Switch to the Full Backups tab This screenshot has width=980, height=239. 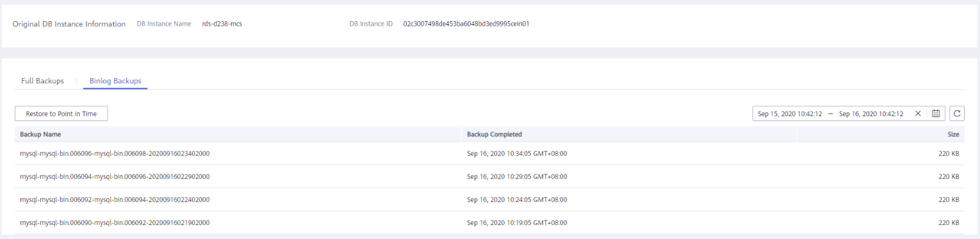pos(42,81)
